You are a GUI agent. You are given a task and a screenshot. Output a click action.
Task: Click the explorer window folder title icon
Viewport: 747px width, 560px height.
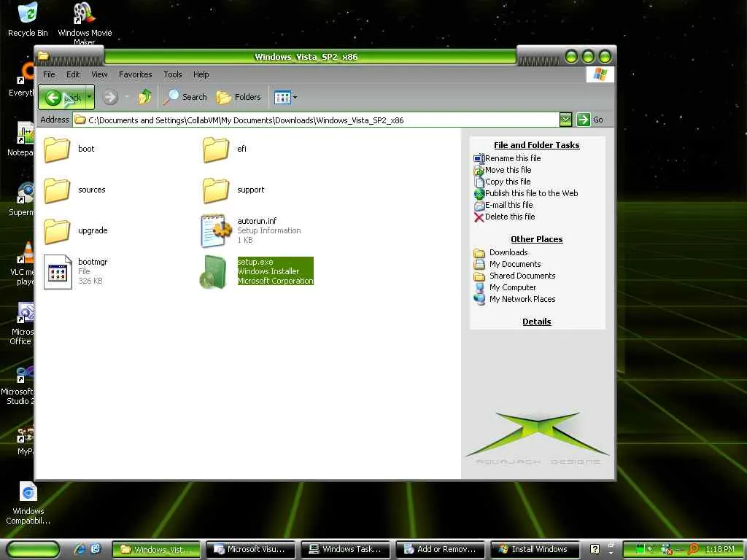(x=43, y=56)
